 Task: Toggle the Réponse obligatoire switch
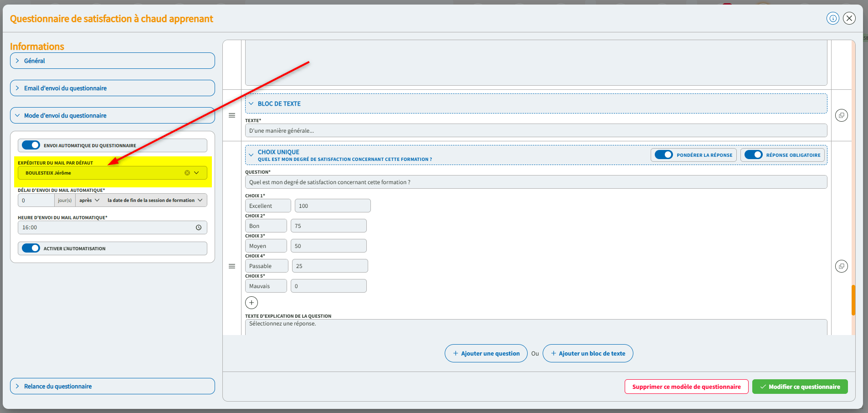pyautogui.click(x=753, y=155)
